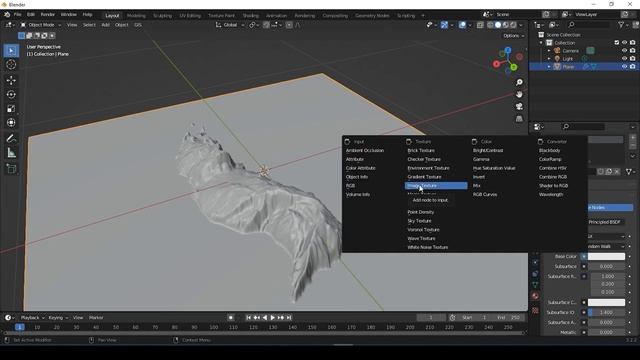Open subsurface method Random Walk dropdown
The height and width of the screenshot is (360, 640).
[x=606, y=246]
